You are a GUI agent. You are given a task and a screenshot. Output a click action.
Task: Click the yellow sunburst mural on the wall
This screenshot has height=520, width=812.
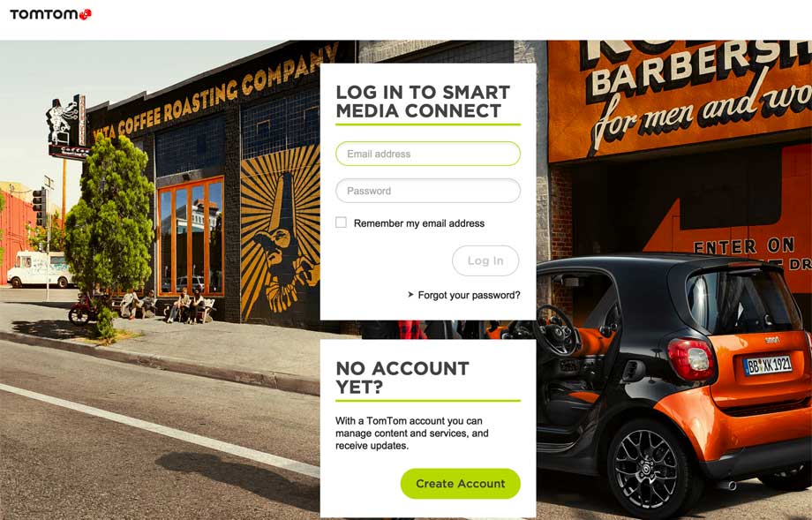tap(280, 233)
